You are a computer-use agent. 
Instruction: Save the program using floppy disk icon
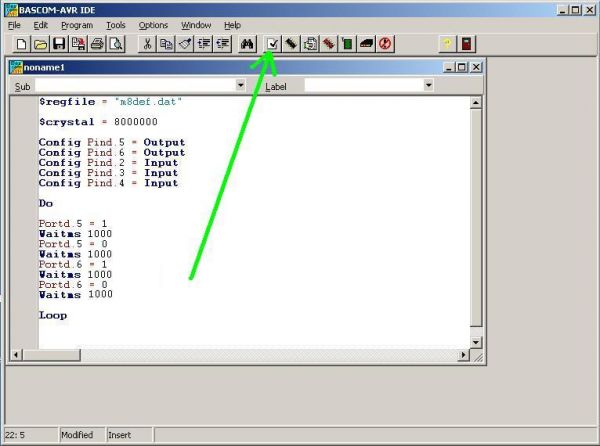59,44
